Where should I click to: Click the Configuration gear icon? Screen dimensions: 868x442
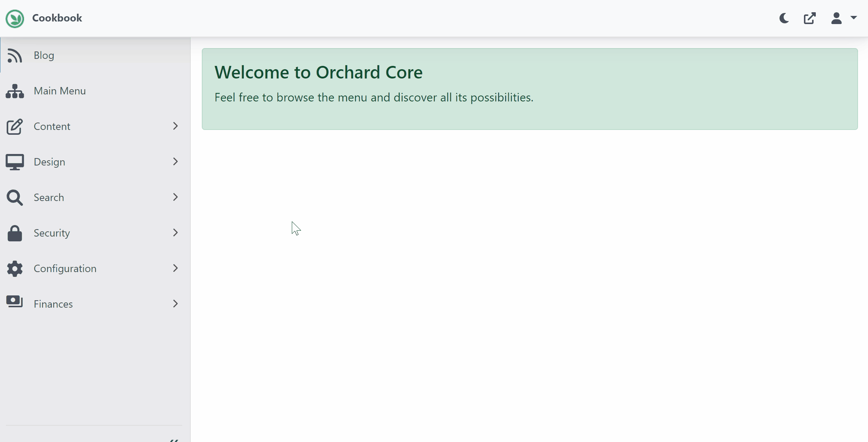click(x=14, y=268)
